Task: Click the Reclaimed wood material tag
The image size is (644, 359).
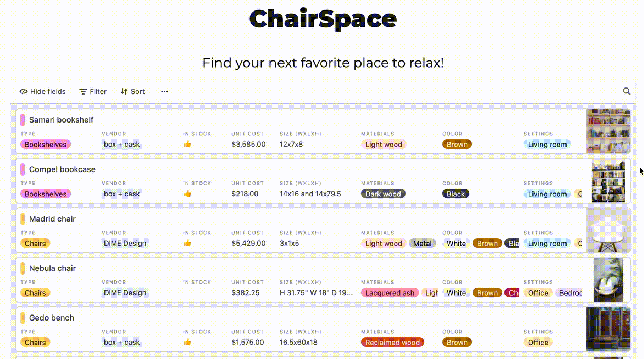Action: 392,343
